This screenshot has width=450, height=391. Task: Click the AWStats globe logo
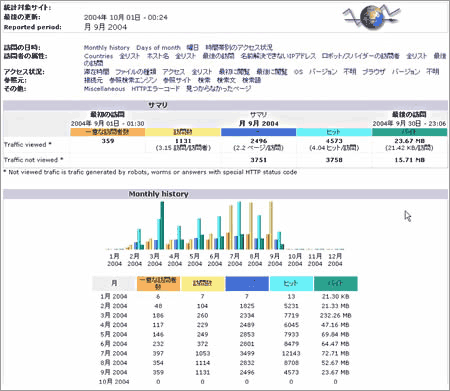click(372, 17)
